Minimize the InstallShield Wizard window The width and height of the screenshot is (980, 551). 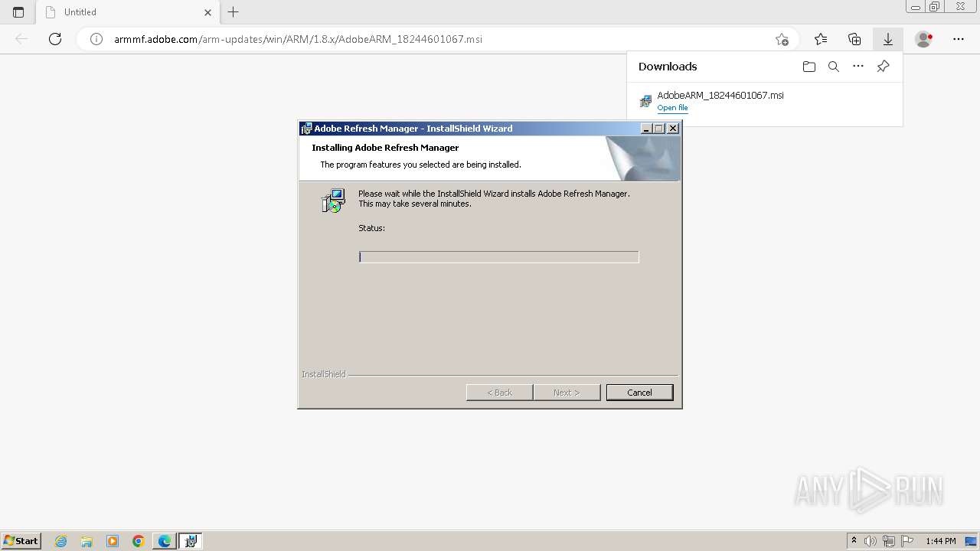coord(645,129)
